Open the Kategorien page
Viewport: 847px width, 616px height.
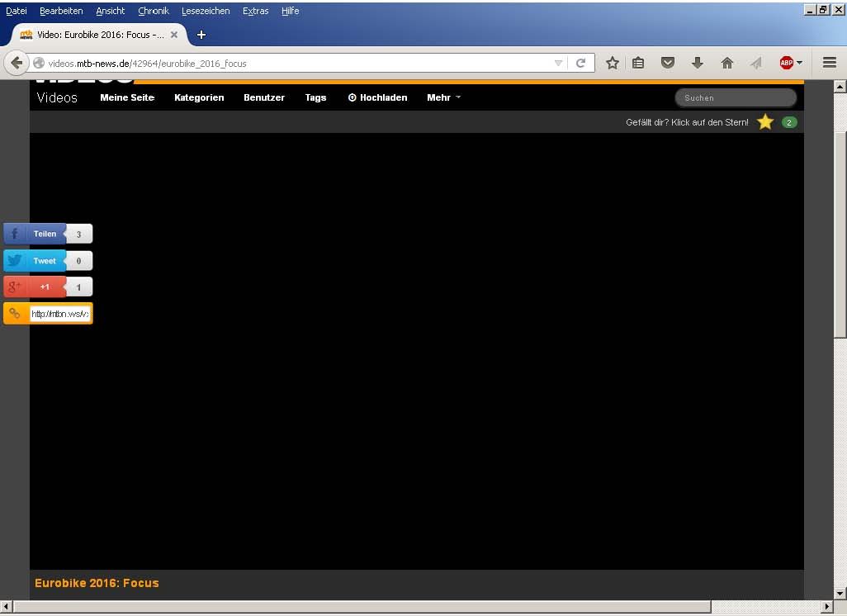click(x=199, y=97)
